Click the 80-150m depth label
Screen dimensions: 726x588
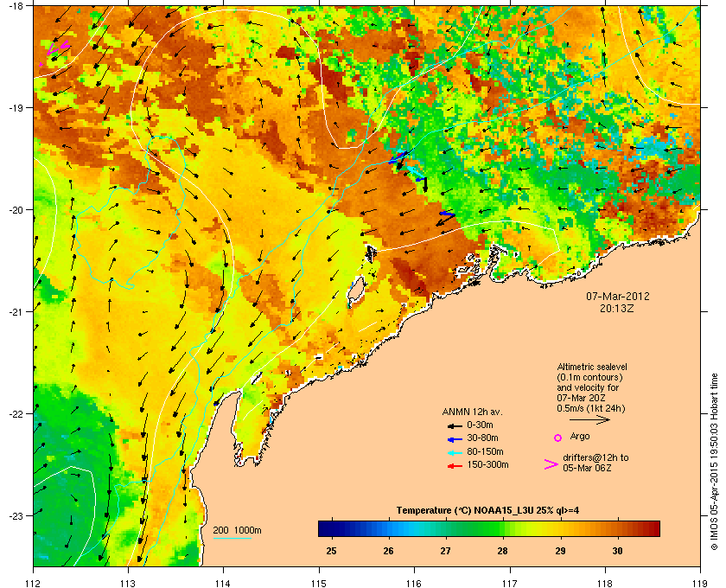point(485,451)
